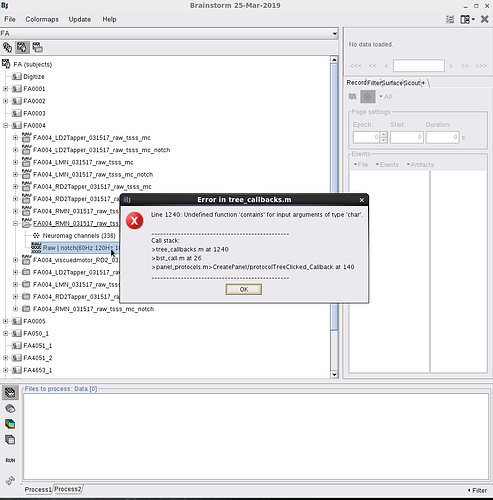Click the tree vertical scrollbar thumb
Screen dimensions: 493x500
[x=334, y=197]
